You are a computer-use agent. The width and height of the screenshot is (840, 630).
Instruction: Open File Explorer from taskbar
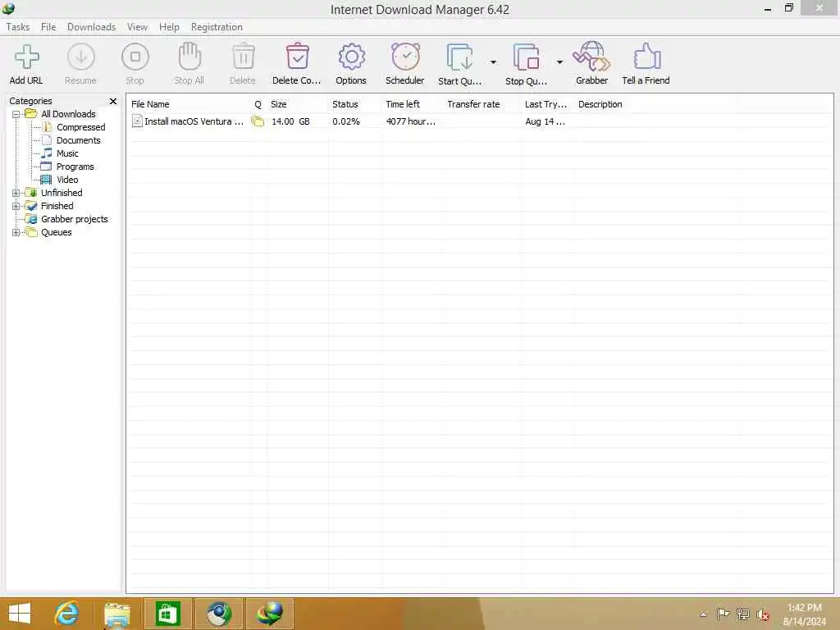(x=116, y=614)
